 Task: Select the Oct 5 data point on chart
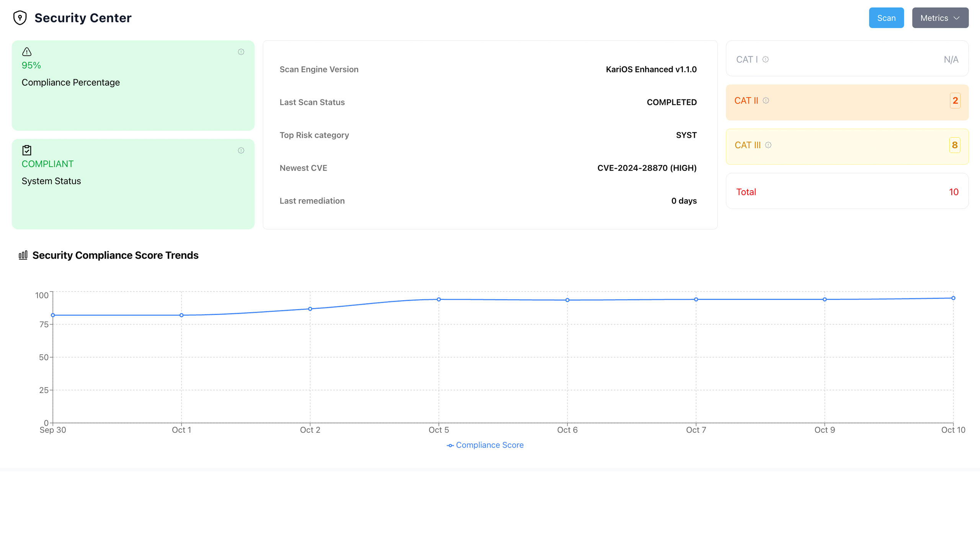coord(439,299)
